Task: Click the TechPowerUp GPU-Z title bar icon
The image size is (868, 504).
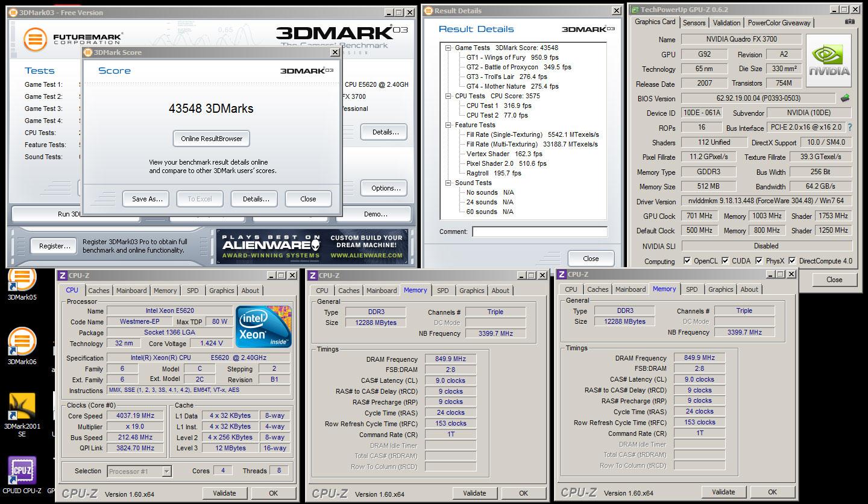Action: [634, 10]
